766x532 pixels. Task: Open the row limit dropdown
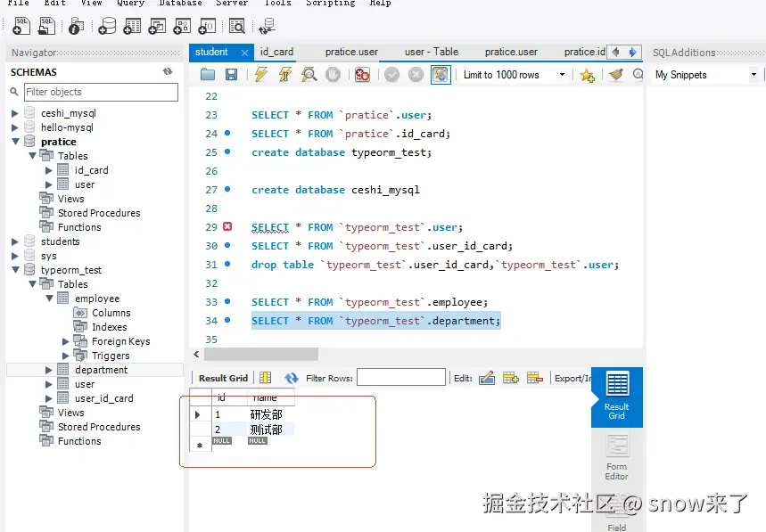point(562,75)
